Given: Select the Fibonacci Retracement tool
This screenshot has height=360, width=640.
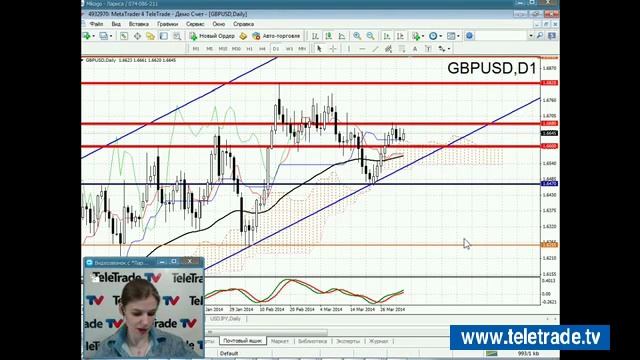Looking at the screenshot, I should (402, 49).
